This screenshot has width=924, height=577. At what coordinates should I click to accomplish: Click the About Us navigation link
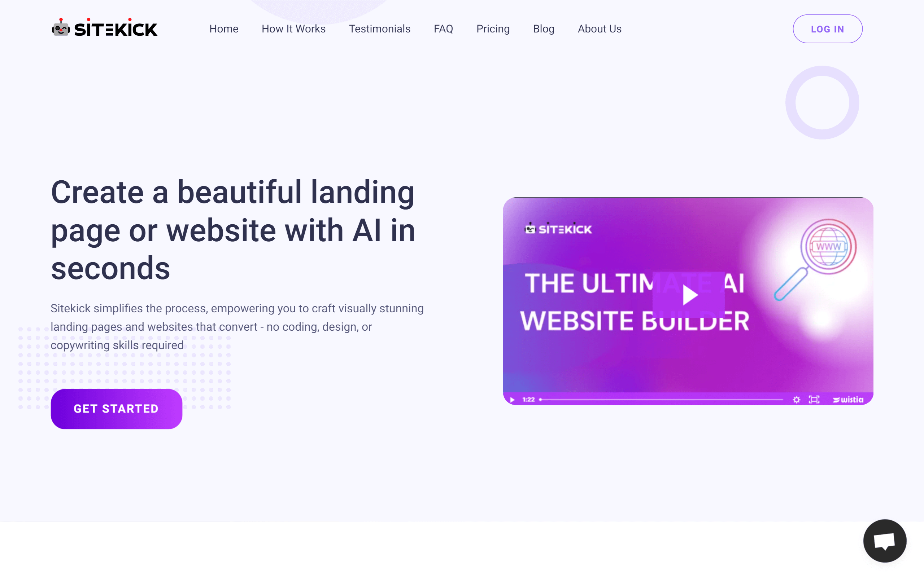pos(599,28)
